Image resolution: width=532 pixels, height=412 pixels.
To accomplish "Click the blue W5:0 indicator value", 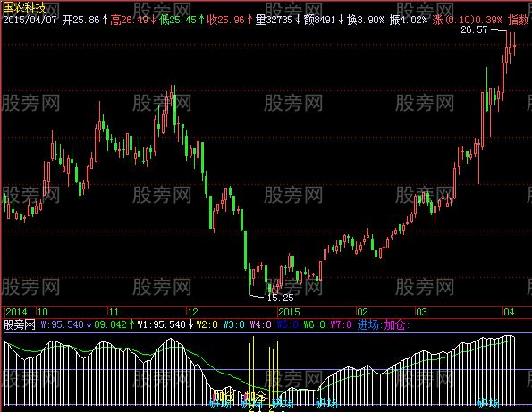I will click(x=287, y=324).
